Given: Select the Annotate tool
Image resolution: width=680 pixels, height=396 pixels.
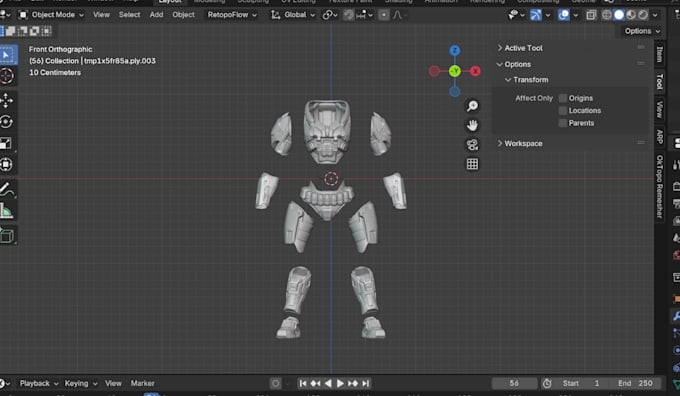Looking at the screenshot, I should (7, 189).
